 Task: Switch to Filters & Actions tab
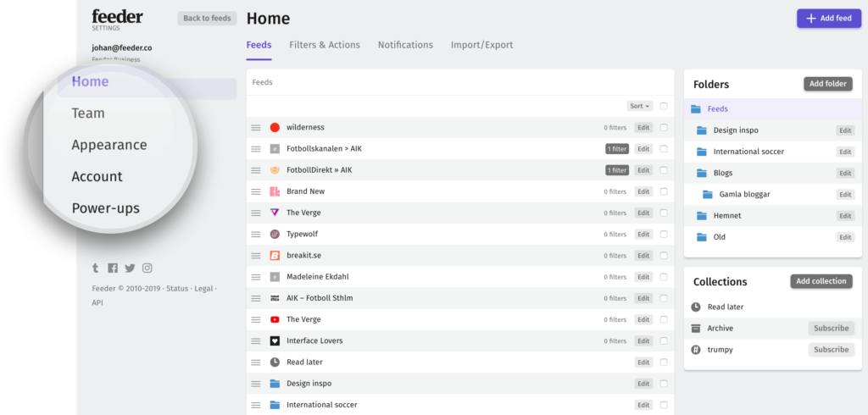pyautogui.click(x=325, y=45)
